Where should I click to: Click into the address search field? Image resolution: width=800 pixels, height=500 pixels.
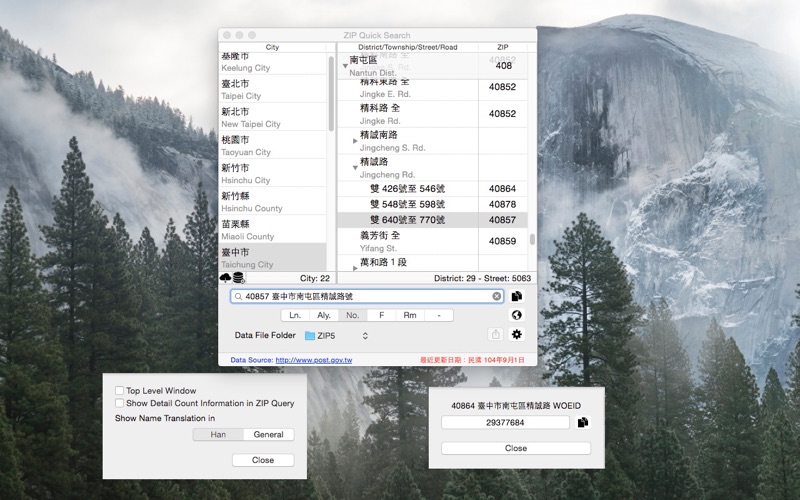pyautogui.click(x=366, y=296)
